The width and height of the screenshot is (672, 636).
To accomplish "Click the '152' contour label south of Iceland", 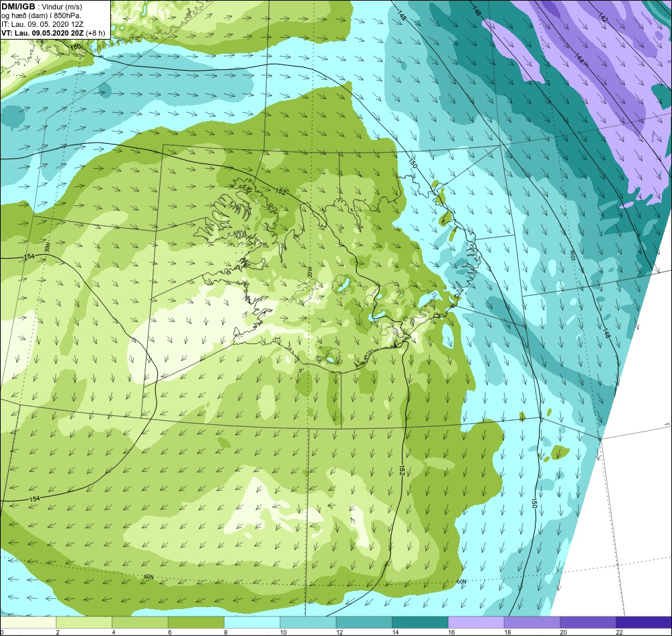I will [x=402, y=470].
